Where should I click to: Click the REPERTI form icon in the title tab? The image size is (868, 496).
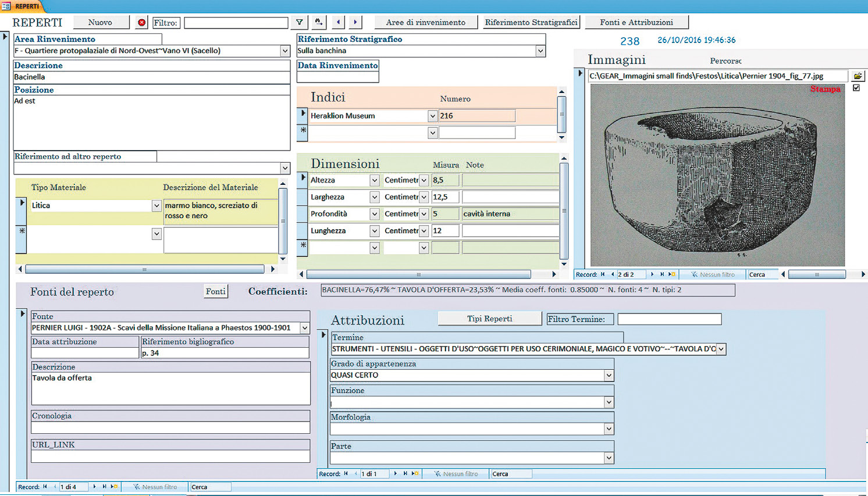[6, 6]
